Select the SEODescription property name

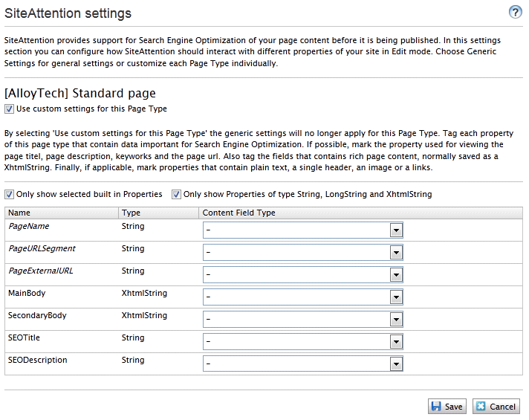point(37,361)
